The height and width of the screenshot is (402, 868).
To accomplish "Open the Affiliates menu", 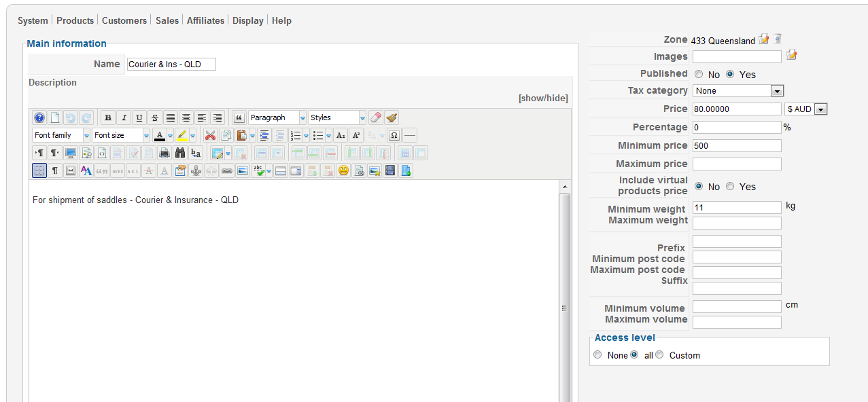I will 205,20.
